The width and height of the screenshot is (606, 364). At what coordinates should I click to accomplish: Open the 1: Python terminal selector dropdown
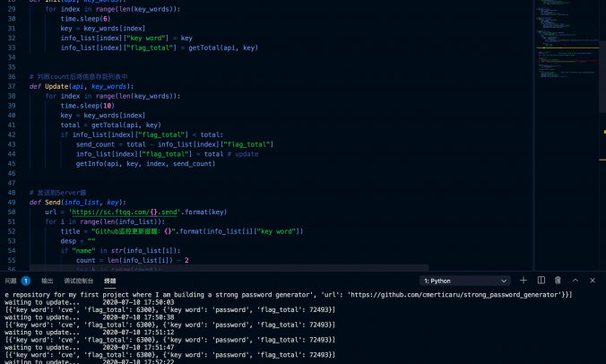(464, 281)
